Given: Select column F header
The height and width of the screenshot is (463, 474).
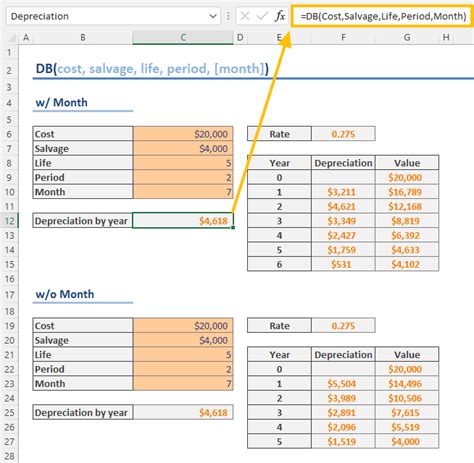Looking at the screenshot, I should (343, 38).
